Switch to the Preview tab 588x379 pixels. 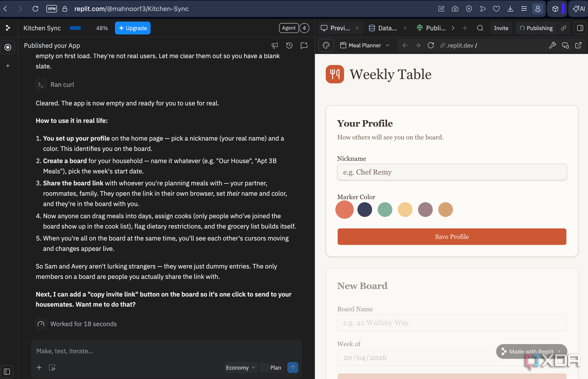(335, 28)
